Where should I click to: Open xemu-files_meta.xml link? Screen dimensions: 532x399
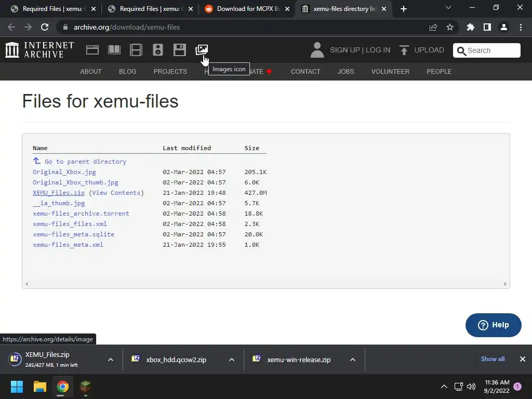coord(68,245)
